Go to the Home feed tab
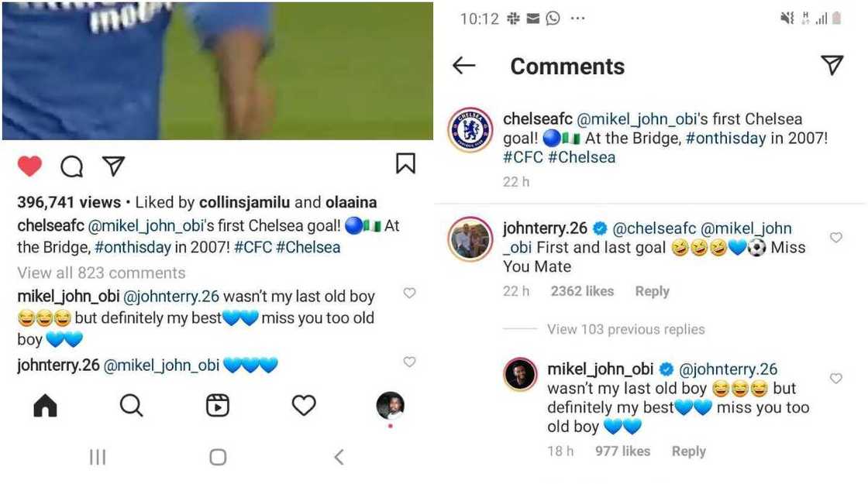The image size is (868, 484). click(46, 406)
